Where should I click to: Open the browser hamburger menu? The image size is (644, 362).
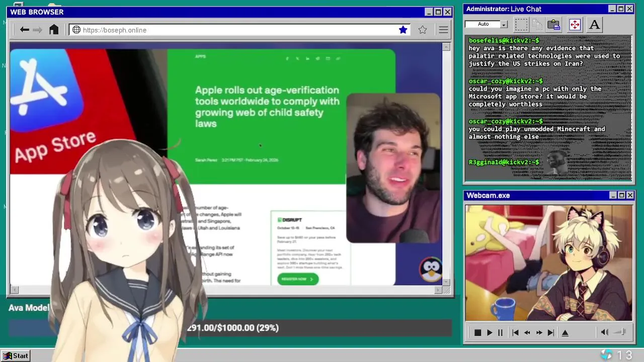pyautogui.click(x=443, y=30)
